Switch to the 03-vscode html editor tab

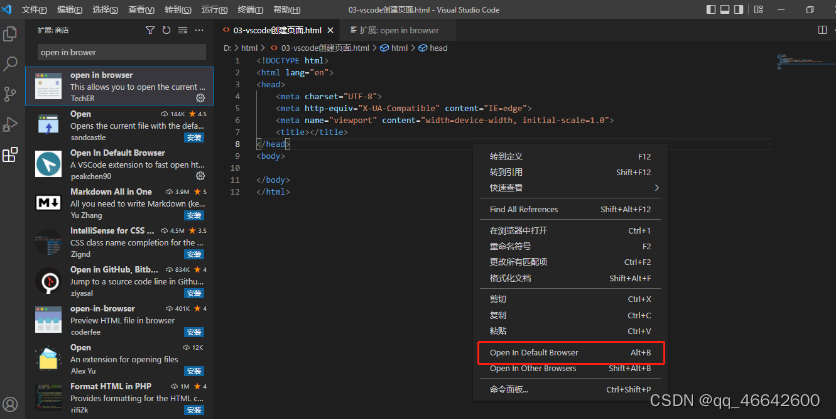(277, 30)
